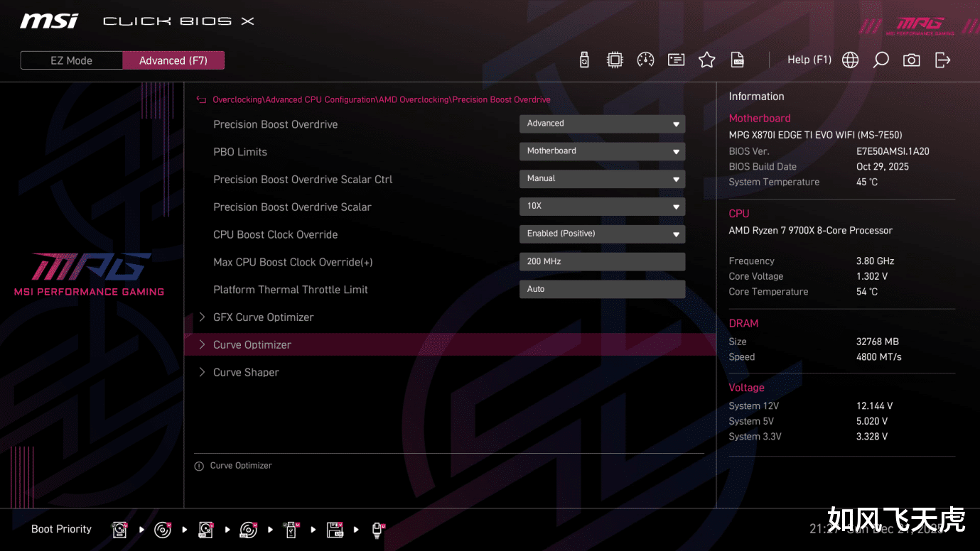This screenshot has width=980, height=551.
Task: Expand the Curve Shaper submenu
Action: (x=449, y=372)
